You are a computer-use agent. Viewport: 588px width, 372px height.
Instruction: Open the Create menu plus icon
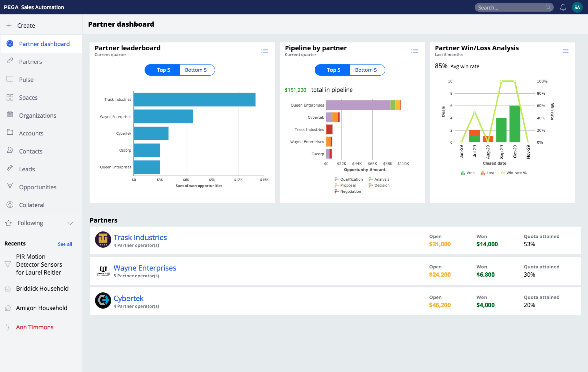tap(9, 25)
